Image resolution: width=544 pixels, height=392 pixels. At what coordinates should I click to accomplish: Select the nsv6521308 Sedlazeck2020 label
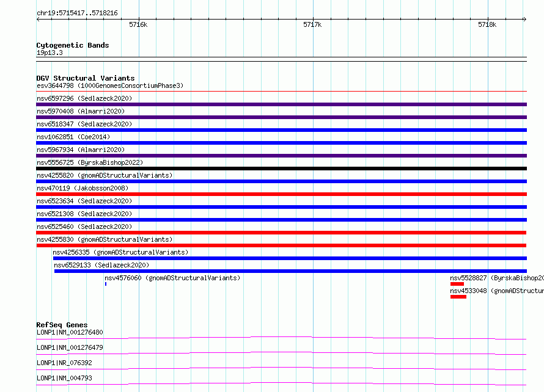[84, 214]
